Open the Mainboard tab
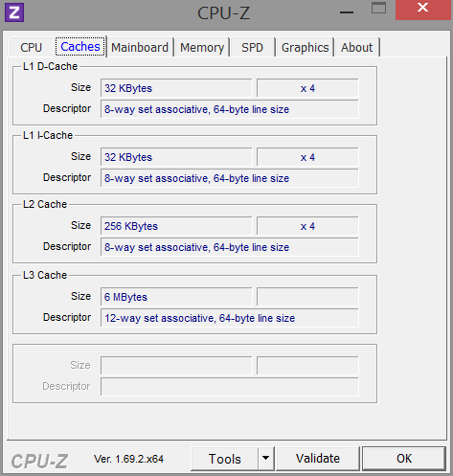The width and height of the screenshot is (453, 476). click(140, 47)
